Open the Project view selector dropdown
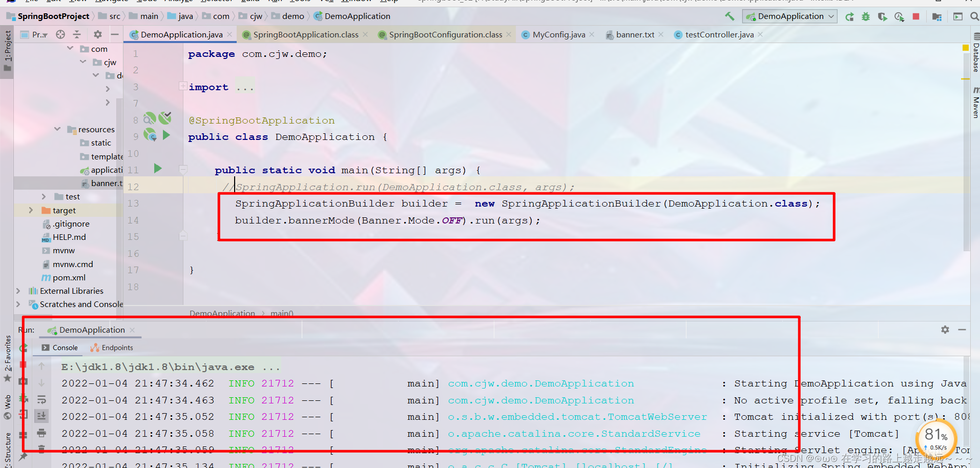This screenshot has height=468, width=980. coord(34,34)
